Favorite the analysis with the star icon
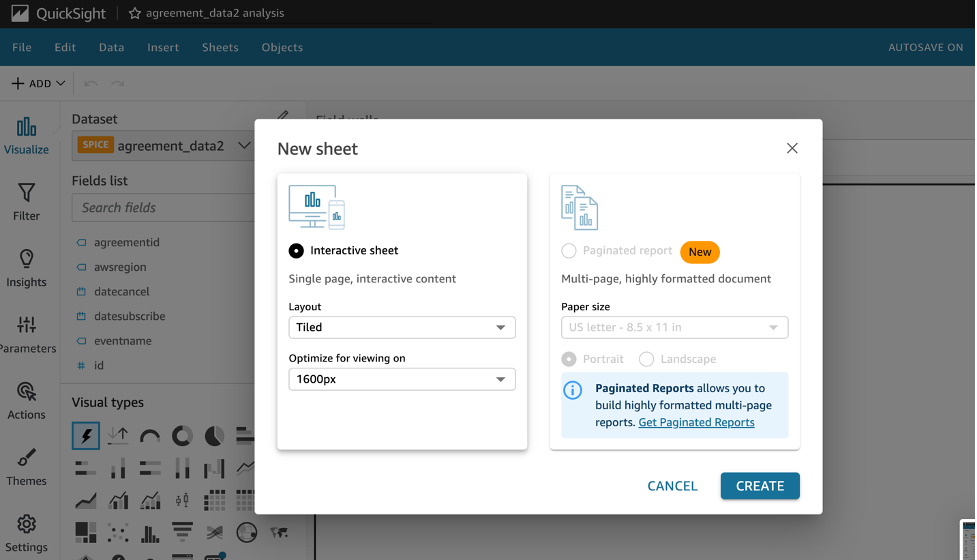This screenshot has width=977, height=560. (x=135, y=13)
